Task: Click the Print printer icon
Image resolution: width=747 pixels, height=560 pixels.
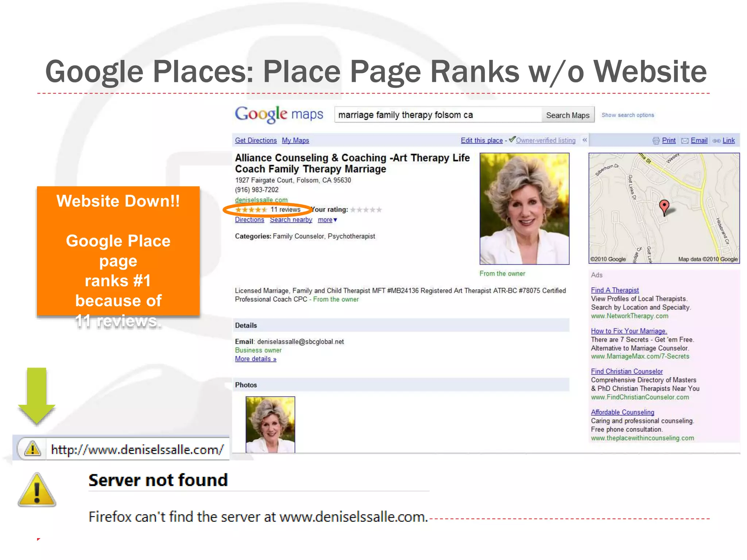Action: [x=656, y=141]
